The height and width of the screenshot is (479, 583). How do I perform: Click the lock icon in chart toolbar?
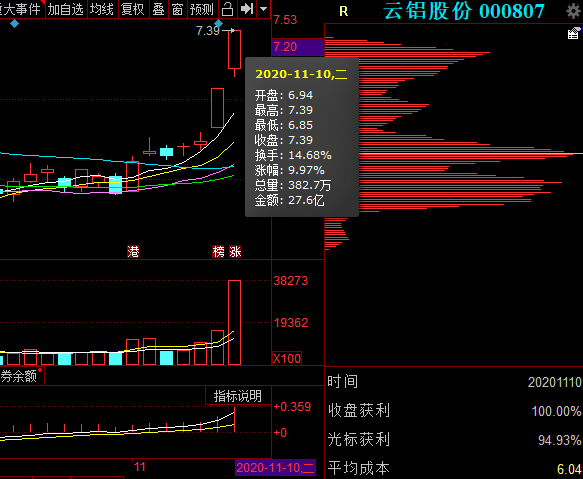coord(227,9)
